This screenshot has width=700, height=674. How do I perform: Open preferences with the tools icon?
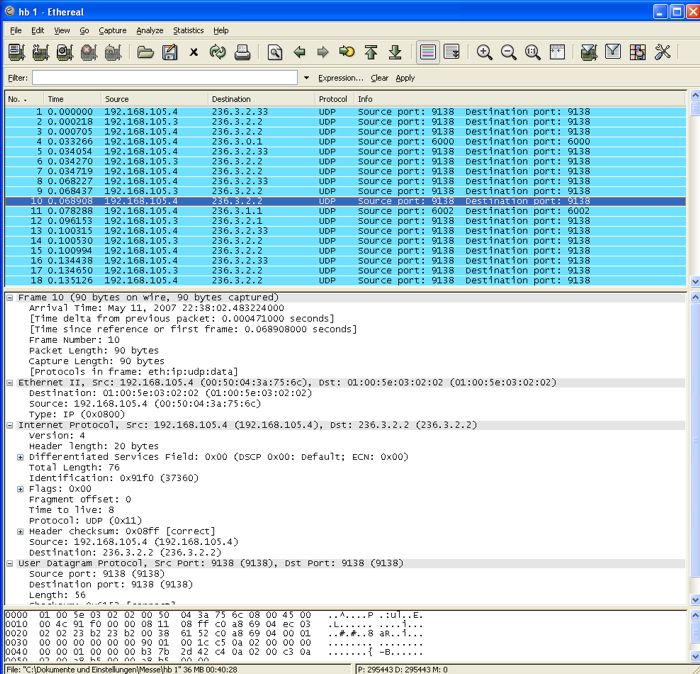point(662,52)
